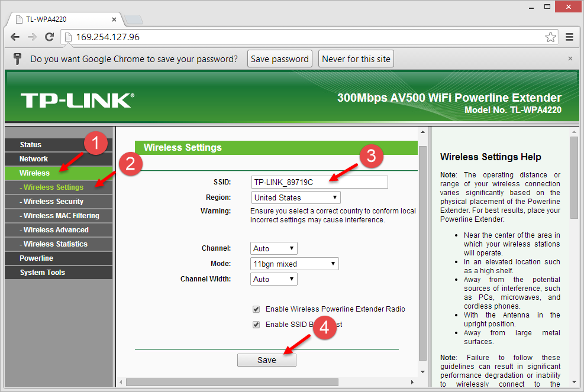Image resolution: width=584 pixels, height=392 pixels.
Task: Toggle Enable Wireless Powerline Extender Radio checkbox
Action: pyautogui.click(x=256, y=309)
